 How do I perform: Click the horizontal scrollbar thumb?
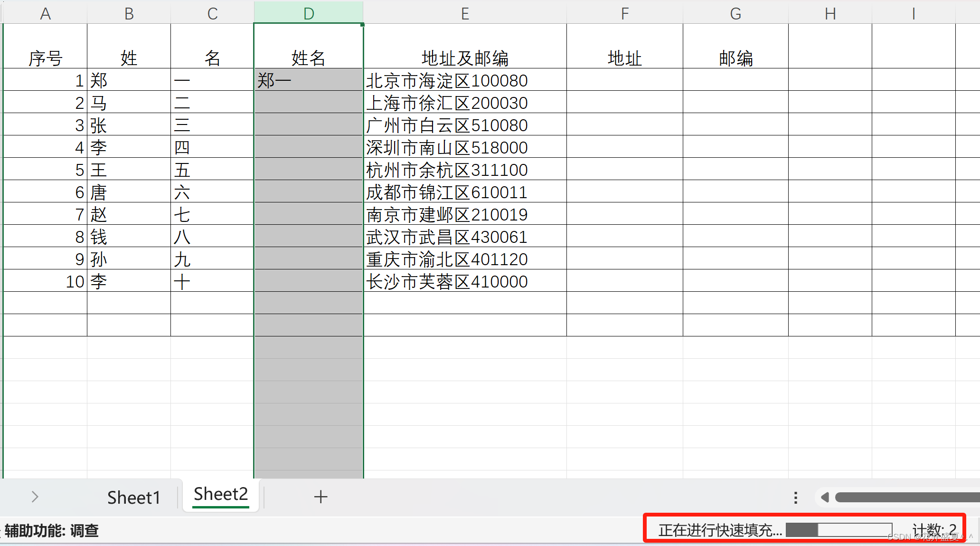[907, 497]
